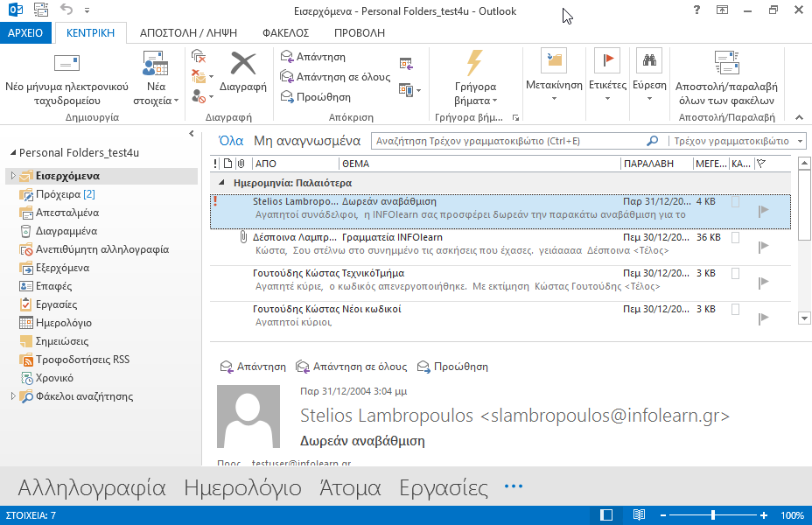Click the Help question mark icon
The height and width of the screenshot is (525, 812).
tap(696, 10)
